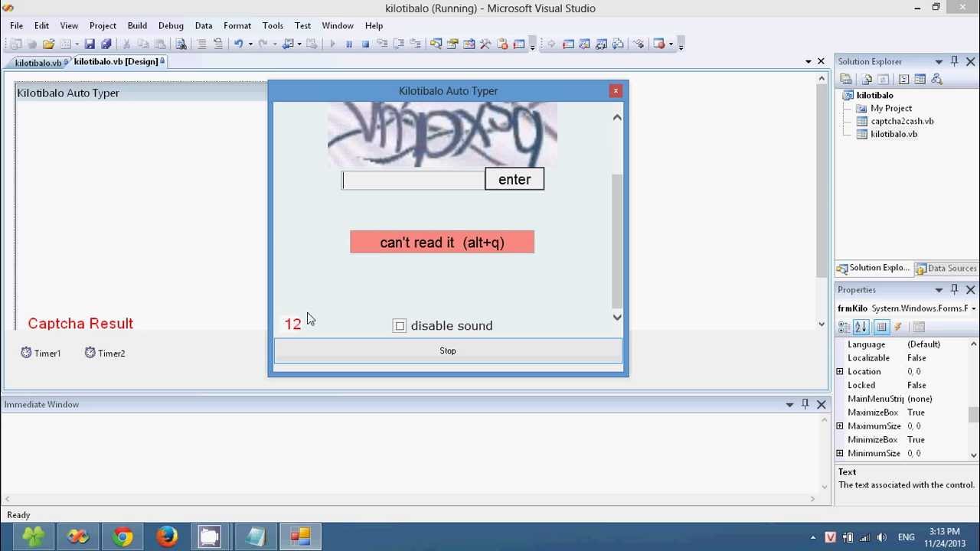The width and height of the screenshot is (980, 551).
Task: Expand the MaximumSize property
Action: pyautogui.click(x=840, y=426)
